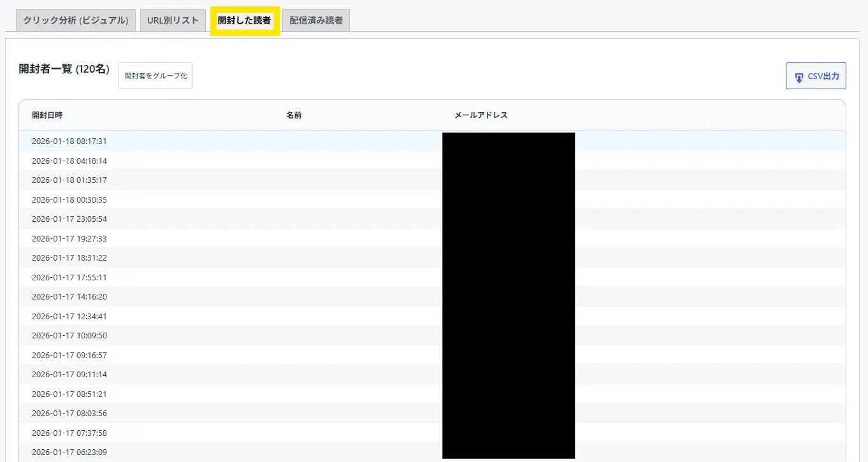This screenshot has width=868, height=462.
Task: Go to the 配信済み読者 tab
Action: [315, 20]
